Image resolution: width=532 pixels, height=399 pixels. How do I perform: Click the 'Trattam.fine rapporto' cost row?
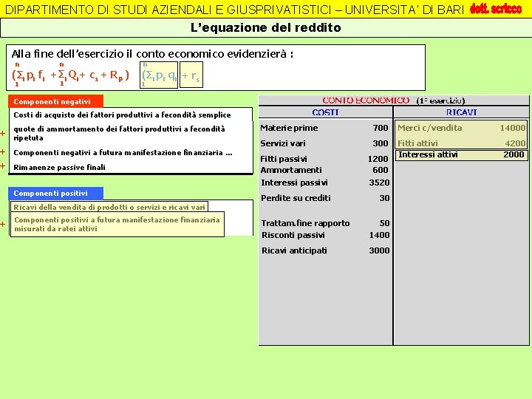(x=325, y=223)
